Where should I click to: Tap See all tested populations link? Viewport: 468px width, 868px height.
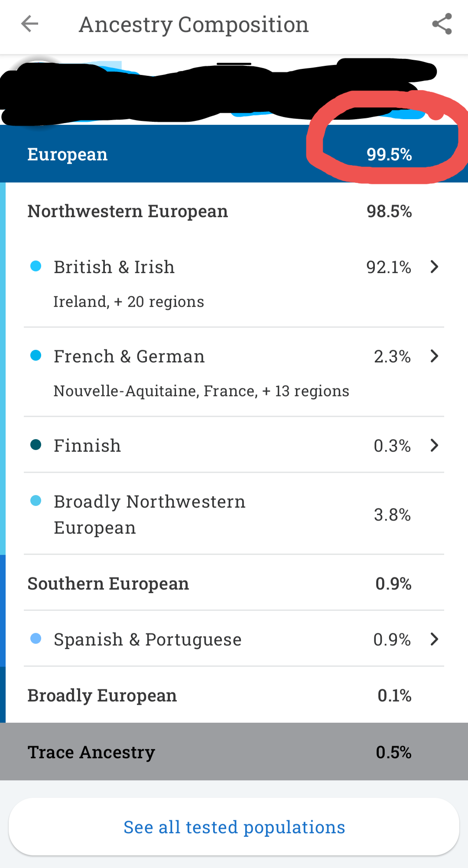(x=234, y=827)
